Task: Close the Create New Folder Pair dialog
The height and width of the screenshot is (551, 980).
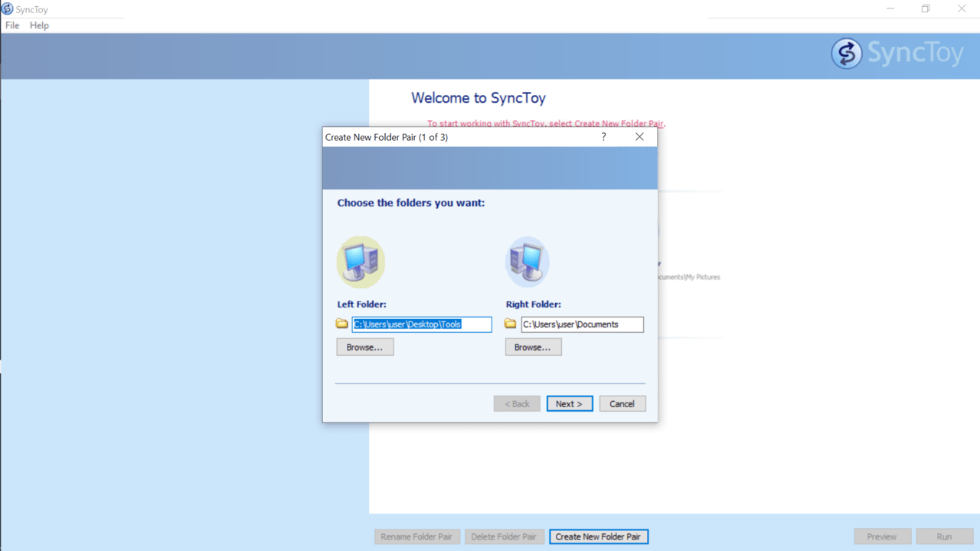Action: (x=639, y=137)
